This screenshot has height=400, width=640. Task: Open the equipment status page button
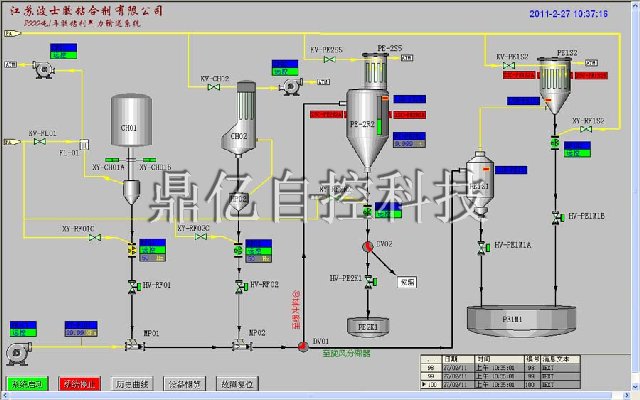(187, 384)
